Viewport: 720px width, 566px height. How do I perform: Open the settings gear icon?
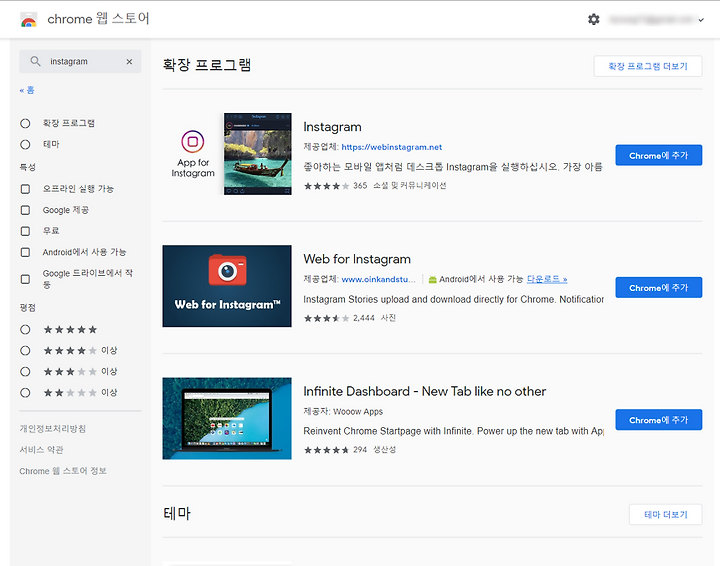594,19
